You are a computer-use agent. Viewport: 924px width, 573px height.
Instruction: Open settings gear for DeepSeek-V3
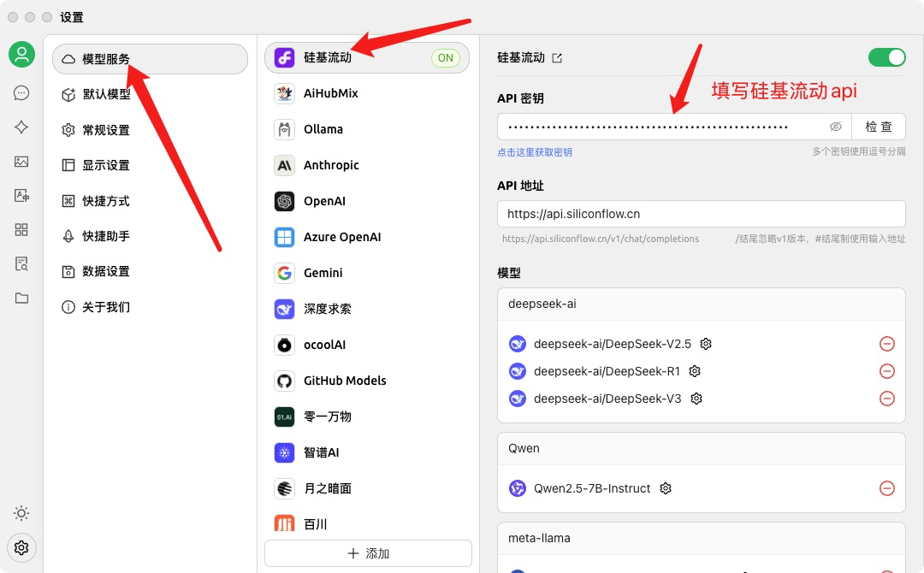pyautogui.click(x=696, y=399)
